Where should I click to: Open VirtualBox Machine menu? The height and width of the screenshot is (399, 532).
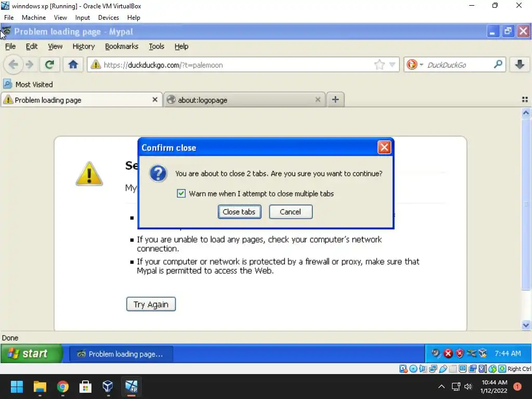tap(34, 18)
